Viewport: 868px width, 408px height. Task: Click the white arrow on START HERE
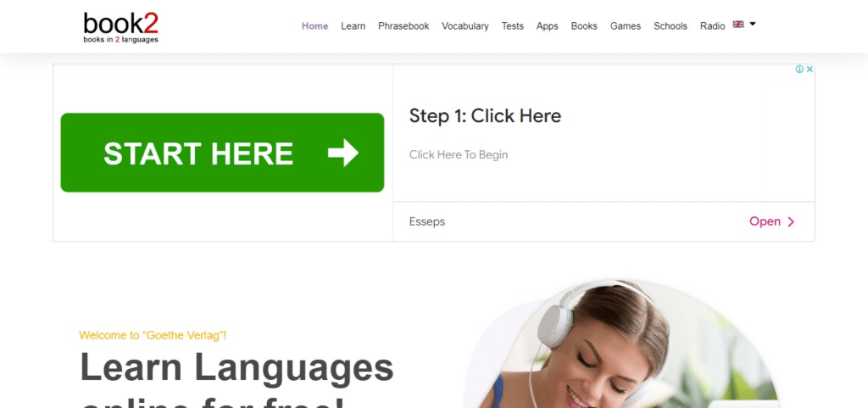(343, 153)
